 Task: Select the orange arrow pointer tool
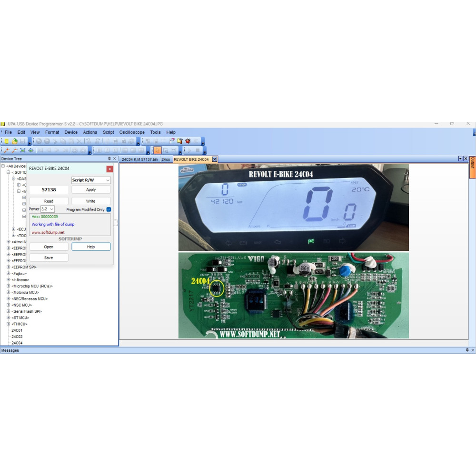157,150
